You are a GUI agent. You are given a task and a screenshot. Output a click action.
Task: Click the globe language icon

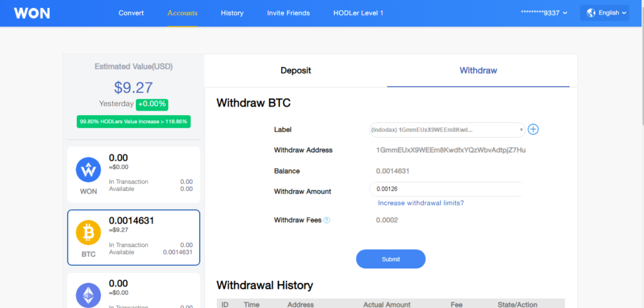591,13
